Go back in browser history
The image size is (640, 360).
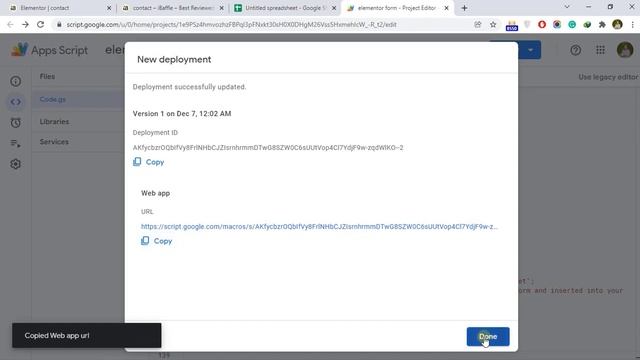pos(10,24)
